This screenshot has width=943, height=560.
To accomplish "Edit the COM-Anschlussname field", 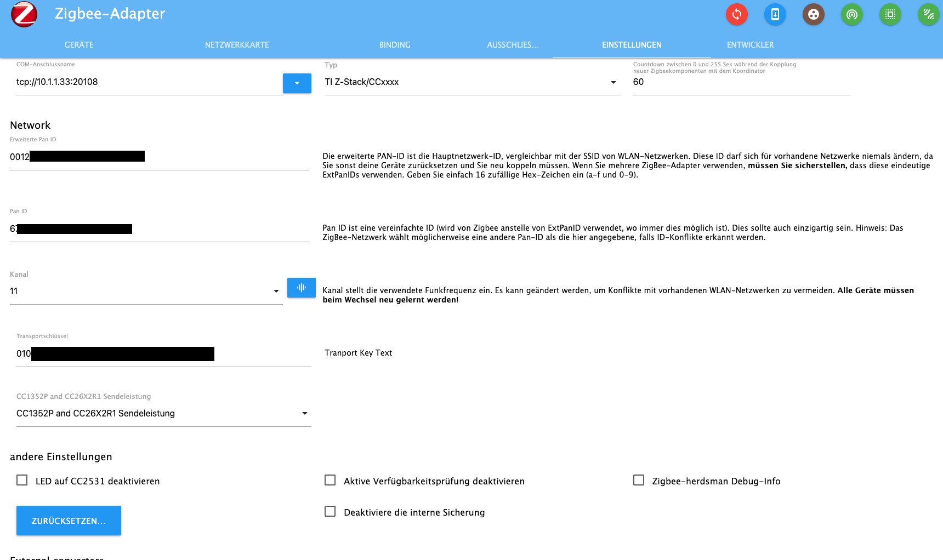I will click(x=149, y=82).
